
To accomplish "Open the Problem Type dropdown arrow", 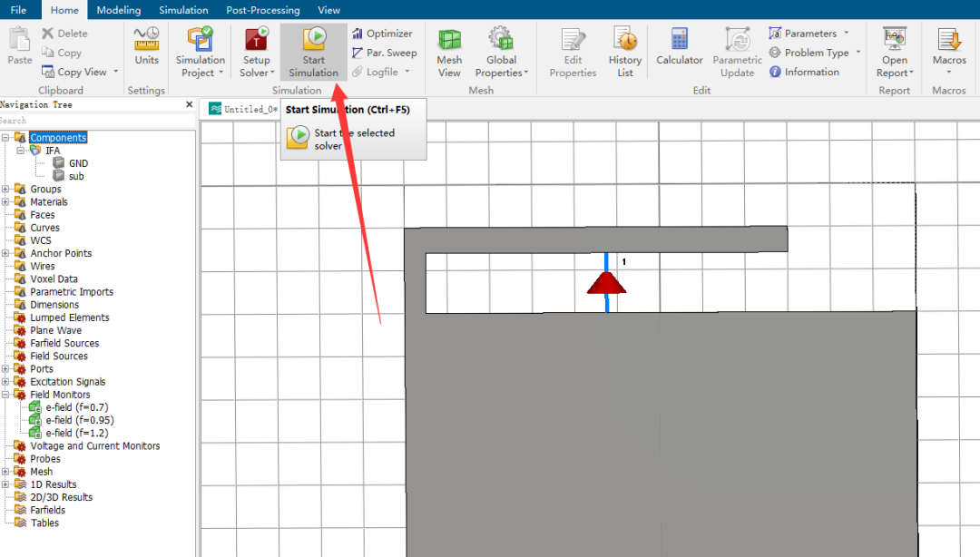I will pos(858,53).
